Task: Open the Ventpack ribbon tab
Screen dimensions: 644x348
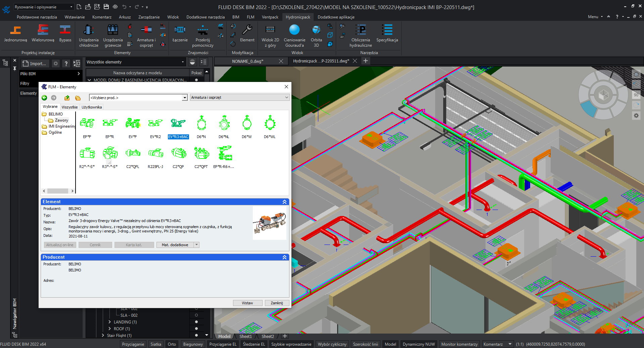Action: (x=270, y=17)
